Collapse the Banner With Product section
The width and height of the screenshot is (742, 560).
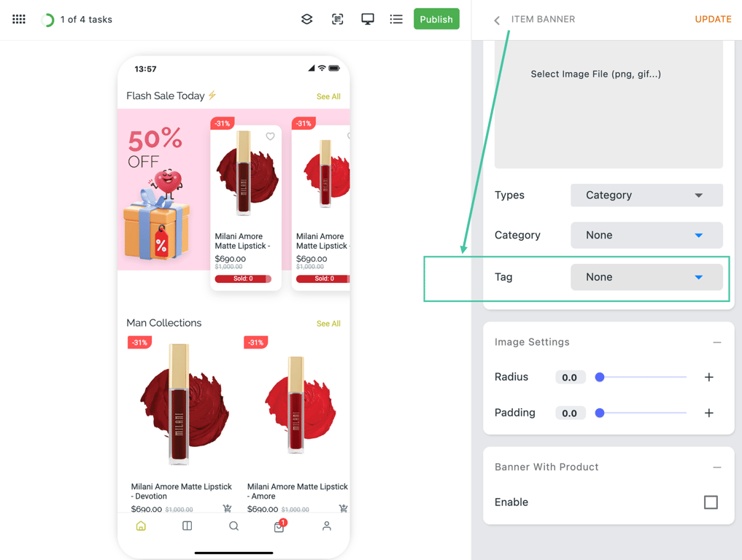(717, 467)
